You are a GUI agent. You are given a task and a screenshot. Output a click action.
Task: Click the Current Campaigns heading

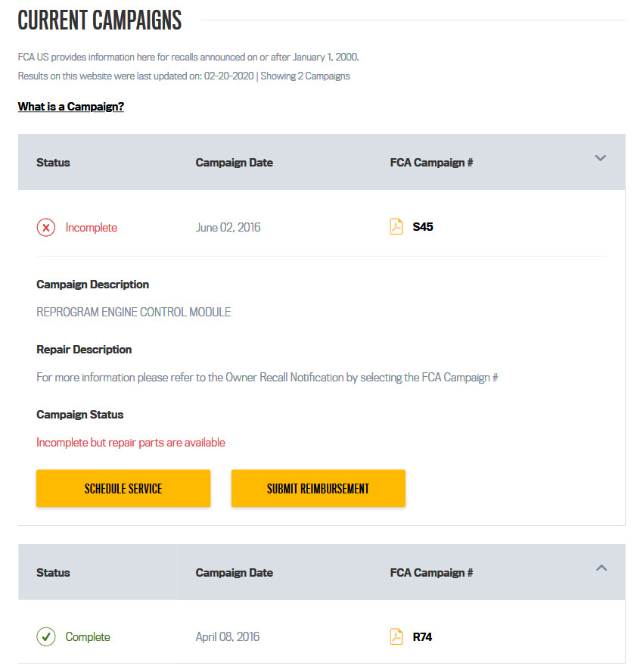coord(100,20)
